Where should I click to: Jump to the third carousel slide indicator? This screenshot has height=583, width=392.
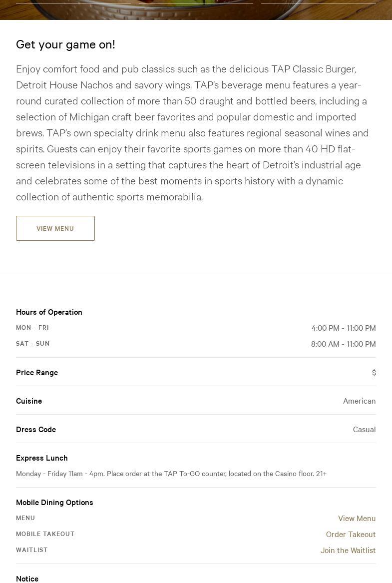pyautogui.click(x=318, y=3)
